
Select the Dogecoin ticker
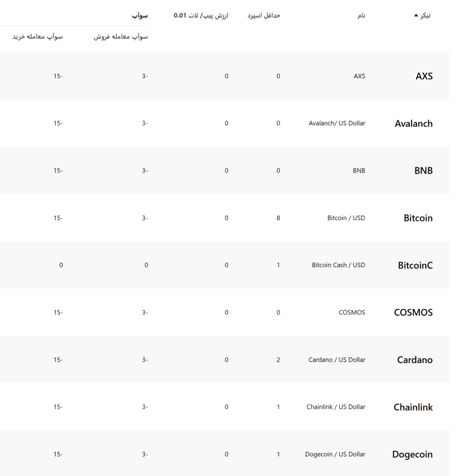[x=412, y=455]
